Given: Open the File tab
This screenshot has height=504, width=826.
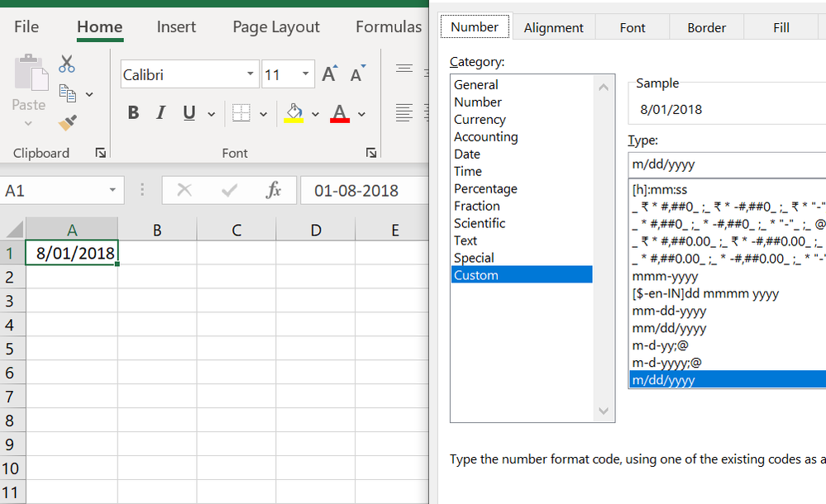Looking at the screenshot, I should [26, 27].
